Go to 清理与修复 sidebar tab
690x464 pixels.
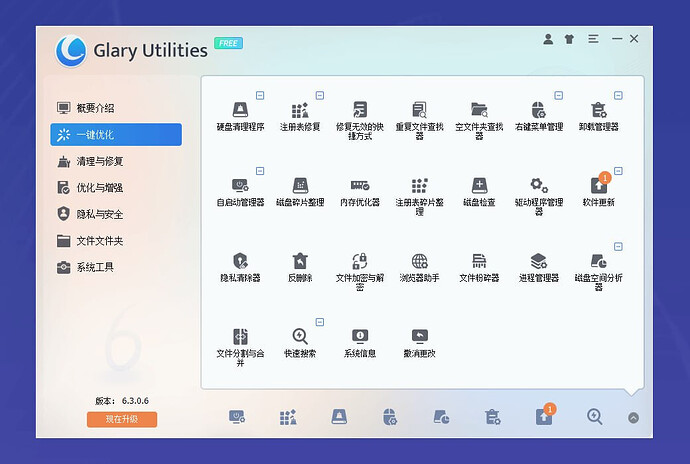[116, 161]
